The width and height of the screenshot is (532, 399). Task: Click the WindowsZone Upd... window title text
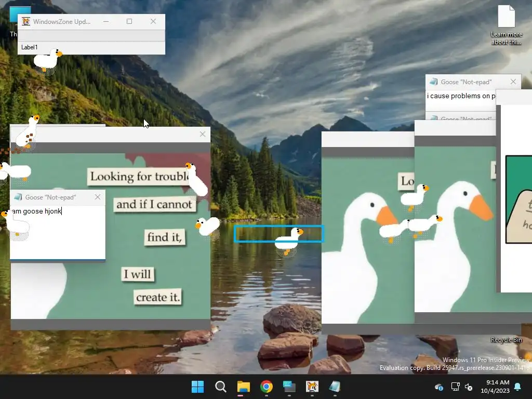coord(62,22)
